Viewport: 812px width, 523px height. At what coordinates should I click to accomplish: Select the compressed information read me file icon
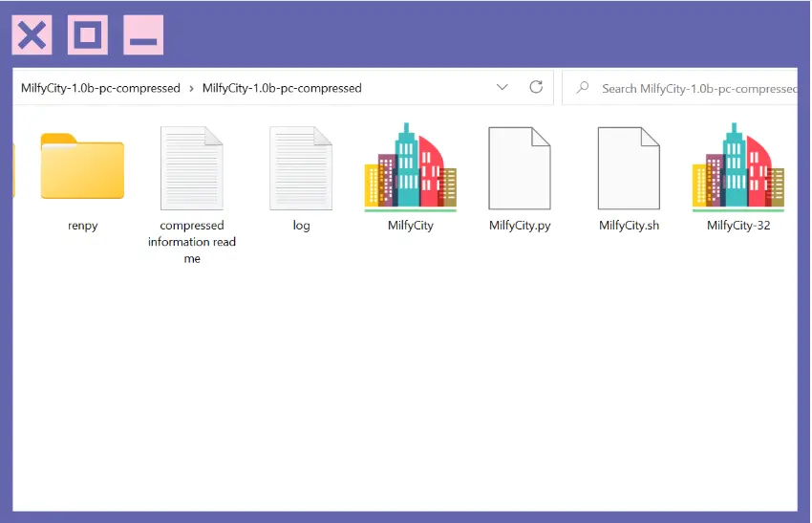pyautogui.click(x=191, y=167)
